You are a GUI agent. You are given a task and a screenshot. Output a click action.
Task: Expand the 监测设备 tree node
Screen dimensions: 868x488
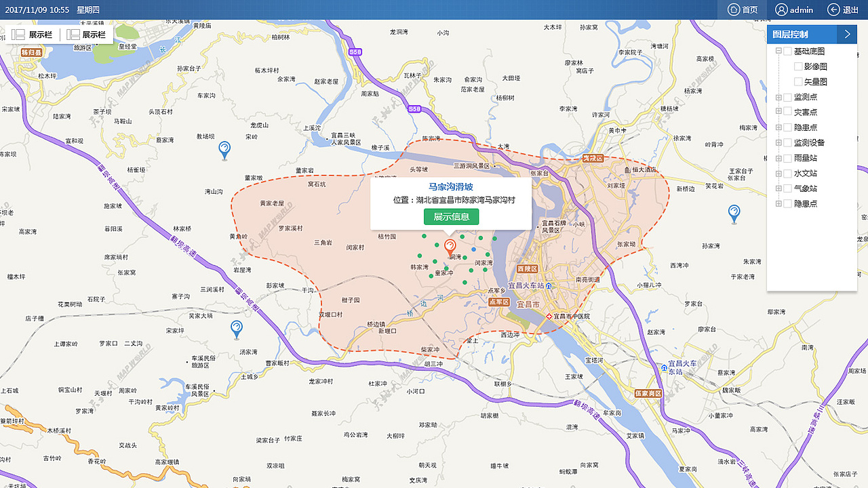(x=778, y=142)
